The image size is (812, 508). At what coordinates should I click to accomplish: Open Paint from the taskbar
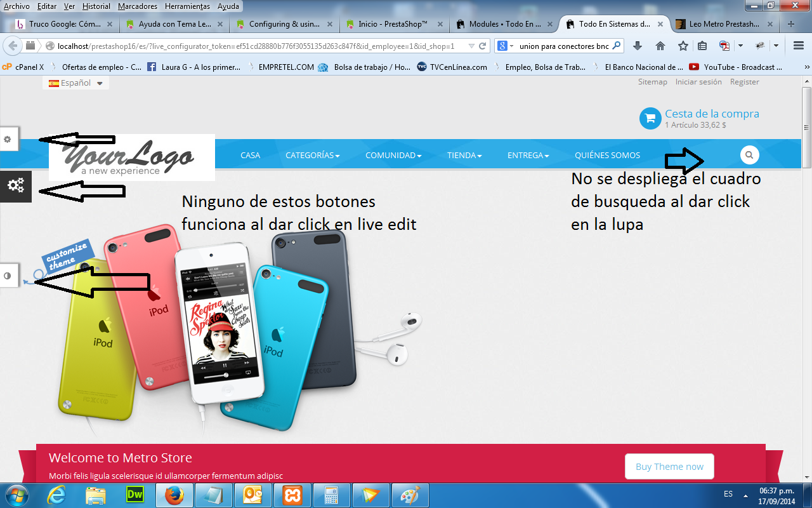click(x=410, y=495)
